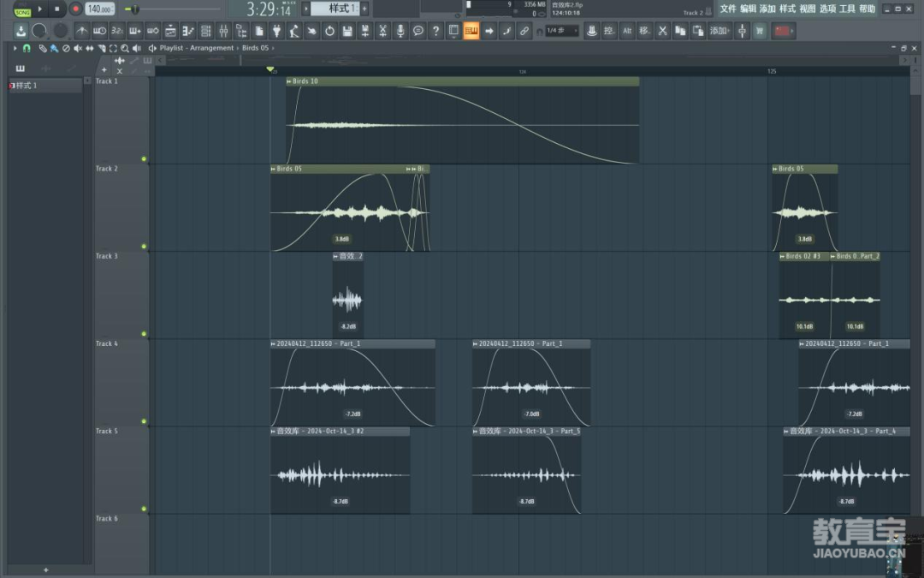Add new pattern with plus beside 样式 1
Screen dimensions: 924x578
coord(364,9)
